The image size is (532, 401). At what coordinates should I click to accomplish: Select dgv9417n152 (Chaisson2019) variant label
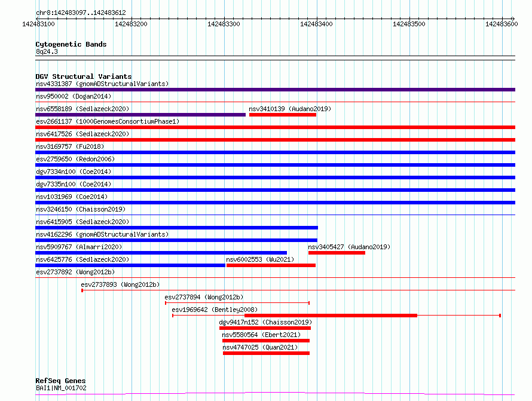tap(265, 322)
